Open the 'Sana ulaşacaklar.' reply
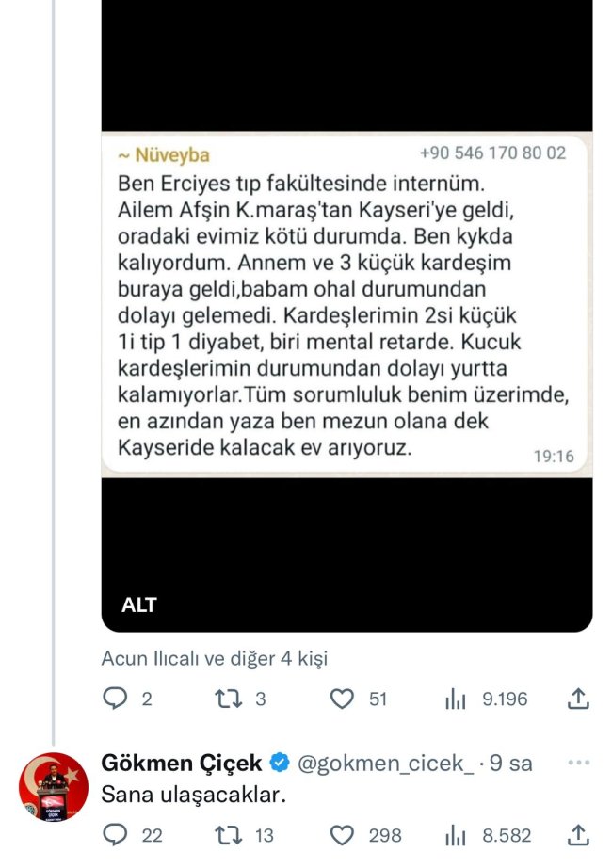The image size is (612, 868). pyautogui.click(x=192, y=795)
